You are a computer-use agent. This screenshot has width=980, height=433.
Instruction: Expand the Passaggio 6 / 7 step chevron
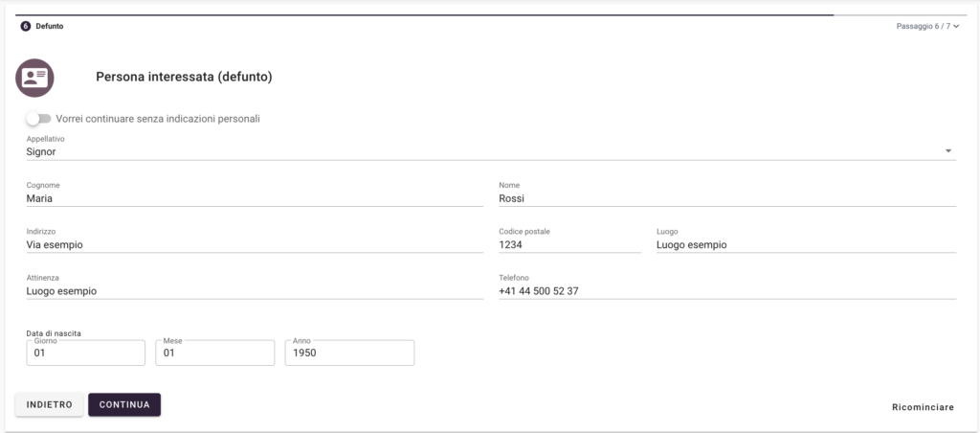(x=956, y=26)
